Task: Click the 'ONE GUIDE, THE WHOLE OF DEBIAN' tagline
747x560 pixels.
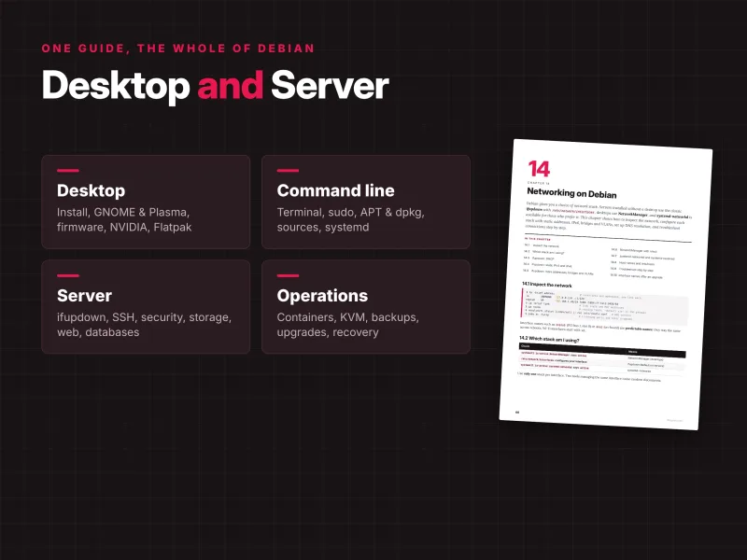Action: [178, 49]
